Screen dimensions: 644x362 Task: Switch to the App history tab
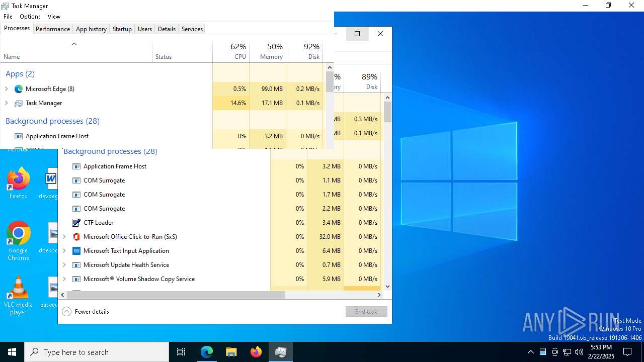pos(91,29)
